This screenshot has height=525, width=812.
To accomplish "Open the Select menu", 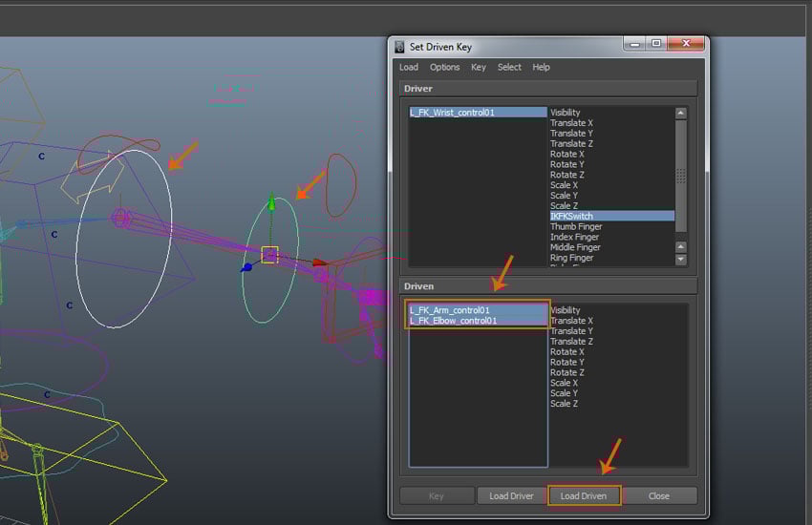I will pos(509,68).
